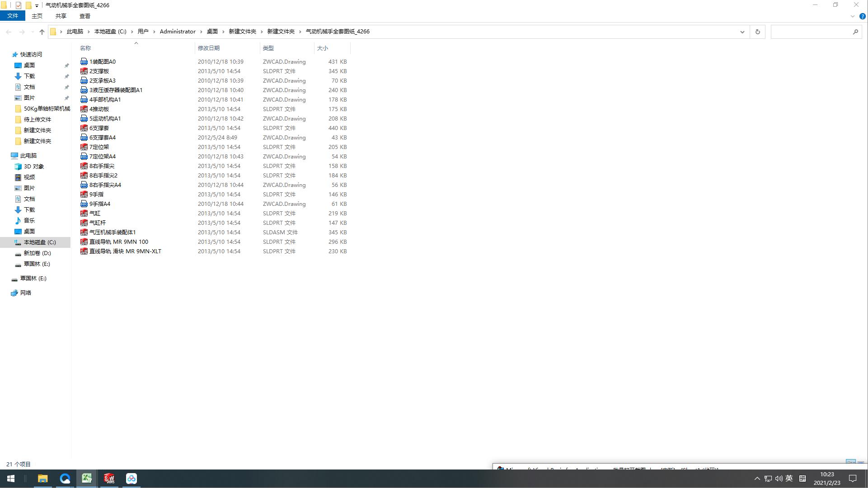This screenshot has width=868, height=488.
Task: Click the refresh button beside address bar
Action: pos(758,32)
